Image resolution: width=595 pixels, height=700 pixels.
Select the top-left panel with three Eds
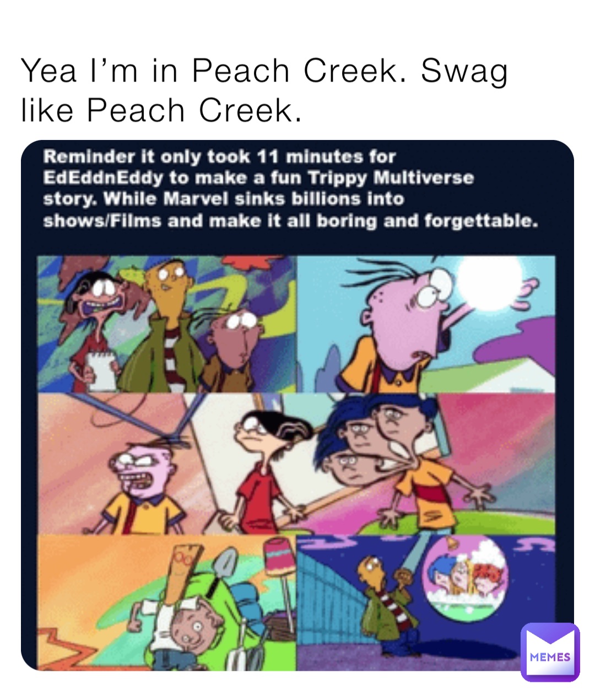pyautogui.click(x=167, y=324)
